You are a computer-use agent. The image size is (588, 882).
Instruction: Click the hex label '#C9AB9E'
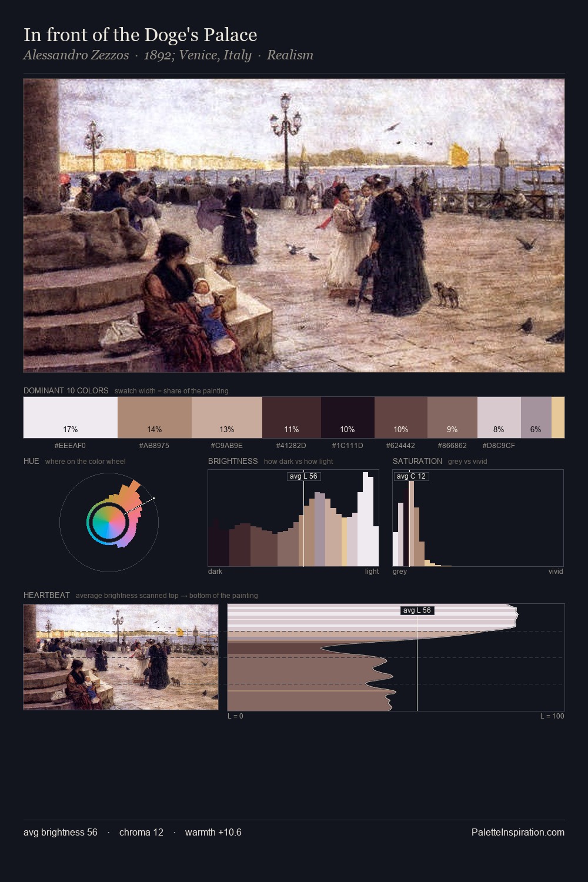pos(227,446)
